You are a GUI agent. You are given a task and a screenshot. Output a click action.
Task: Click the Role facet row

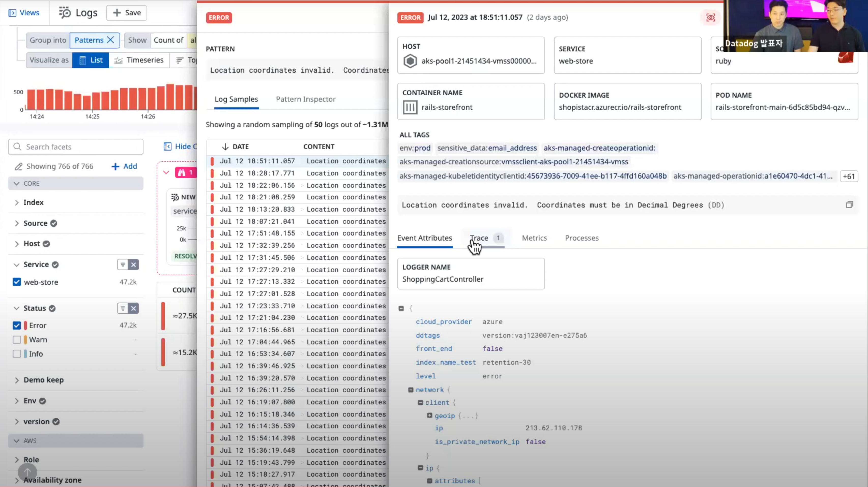[76, 460]
